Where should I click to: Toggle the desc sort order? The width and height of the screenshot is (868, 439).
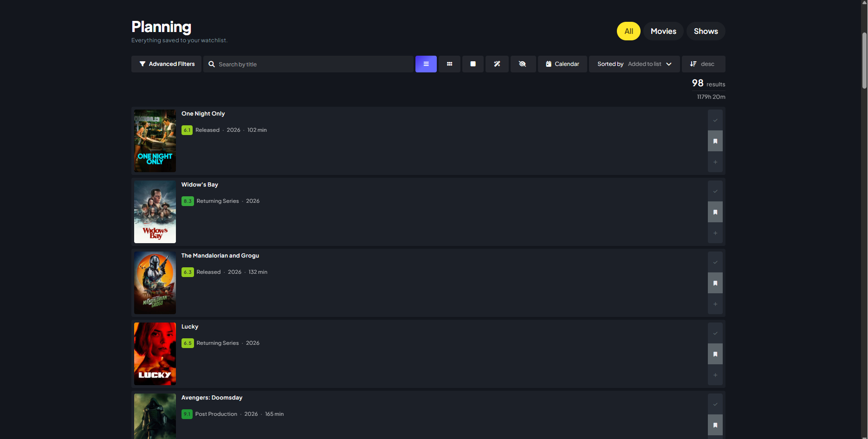(704, 64)
